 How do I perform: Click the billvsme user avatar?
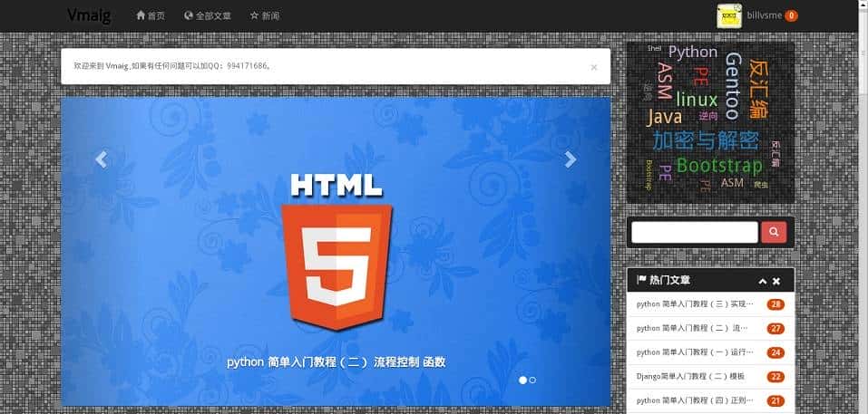pyautogui.click(x=729, y=15)
